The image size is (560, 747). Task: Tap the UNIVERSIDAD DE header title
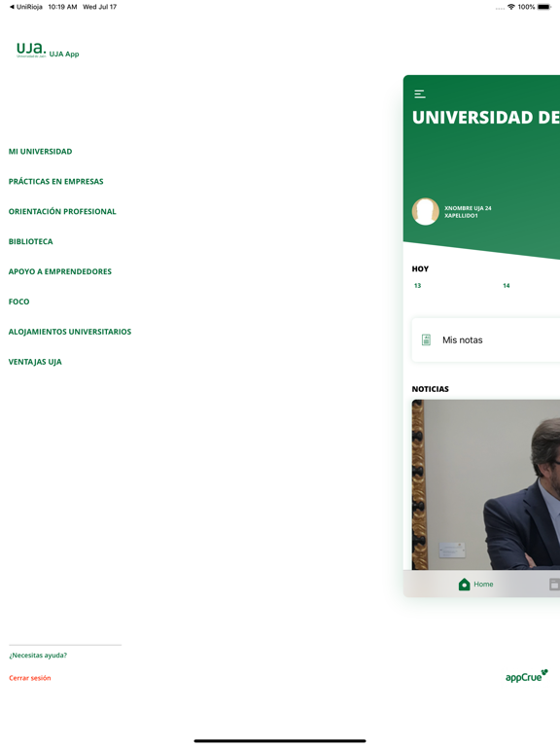[486, 117]
